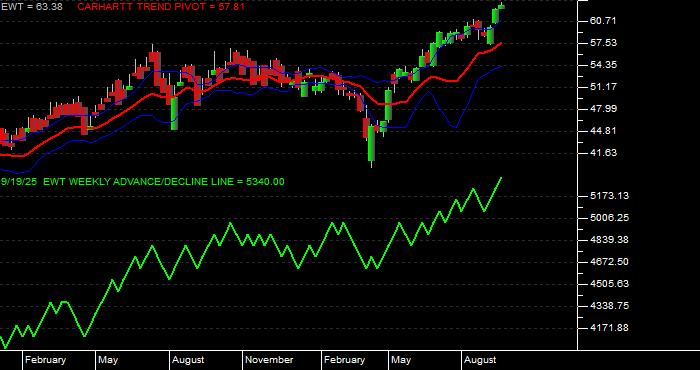The height and width of the screenshot is (370, 700).
Task: Click the first May label on time axis
Action: pyautogui.click(x=108, y=360)
